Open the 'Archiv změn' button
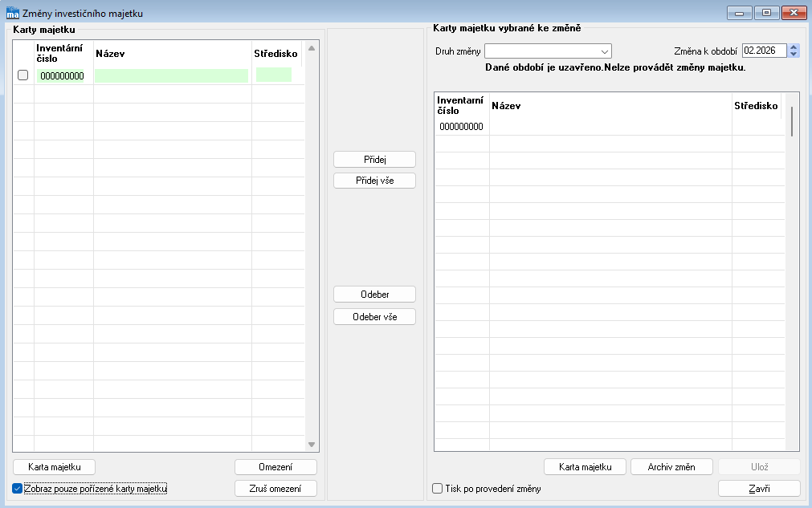The height and width of the screenshot is (508, 812). point(671,467)
